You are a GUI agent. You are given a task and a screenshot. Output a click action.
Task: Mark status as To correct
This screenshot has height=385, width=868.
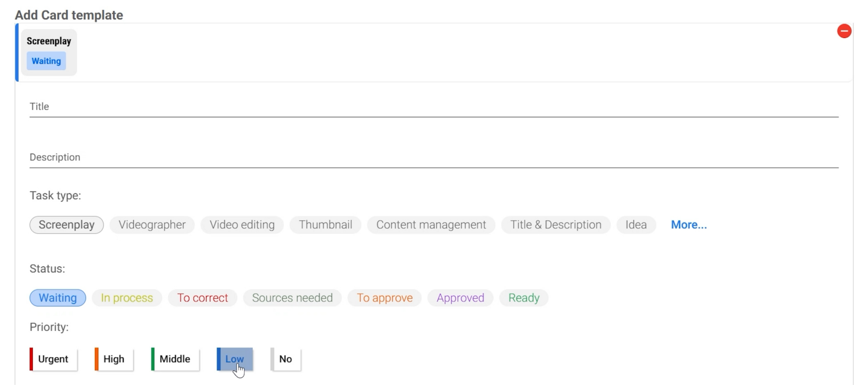click(x=203, y=298)
